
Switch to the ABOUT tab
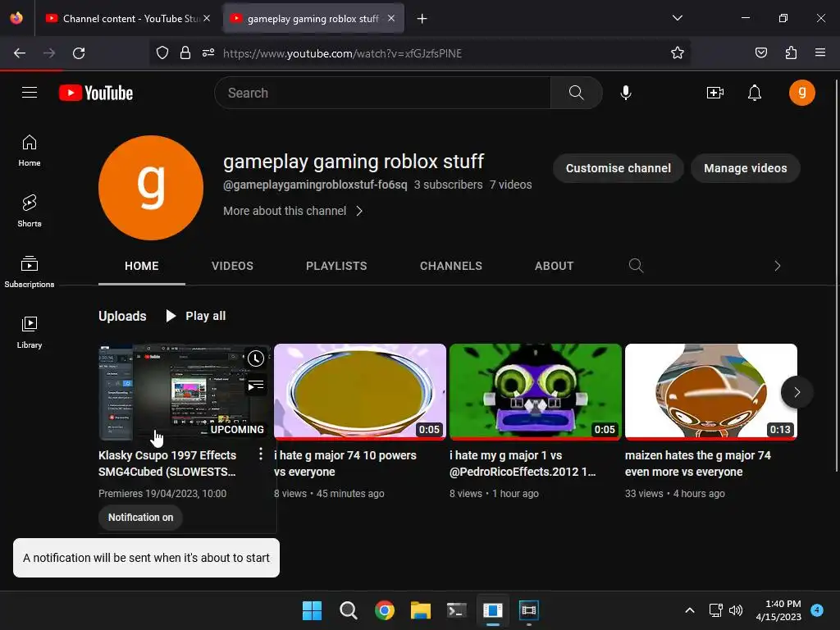554,266
